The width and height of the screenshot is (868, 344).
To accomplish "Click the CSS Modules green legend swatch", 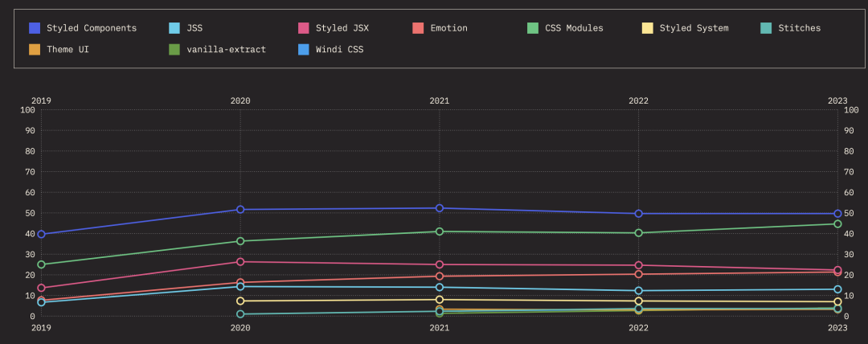I will pyautogui.click(x=533, y=28).
